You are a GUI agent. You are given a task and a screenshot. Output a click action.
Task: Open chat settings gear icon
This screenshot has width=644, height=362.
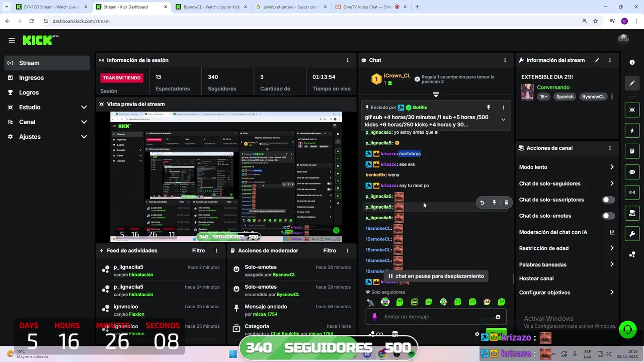(477, 334)
